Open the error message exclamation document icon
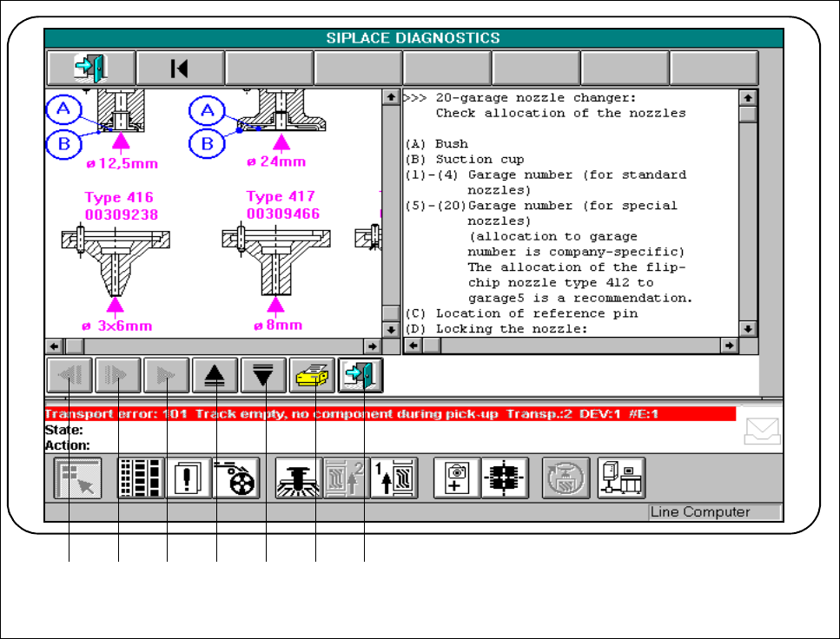Viewport: 840px width, 639px height. [189, 478]
